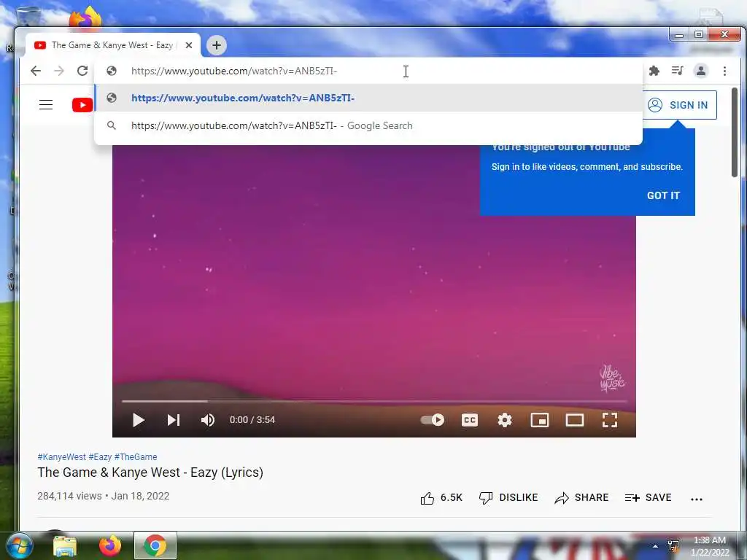Click the Chrome taskbar icon

(x=155, y=545)
